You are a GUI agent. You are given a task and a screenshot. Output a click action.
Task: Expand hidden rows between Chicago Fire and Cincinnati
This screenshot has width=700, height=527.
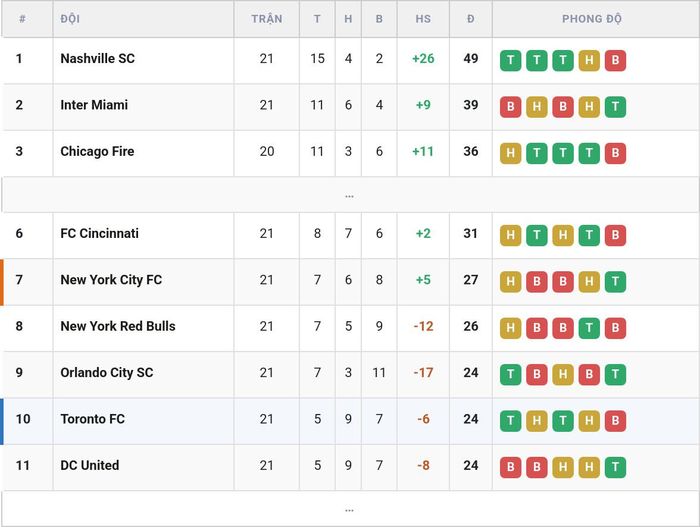click(x=350, y=195)
